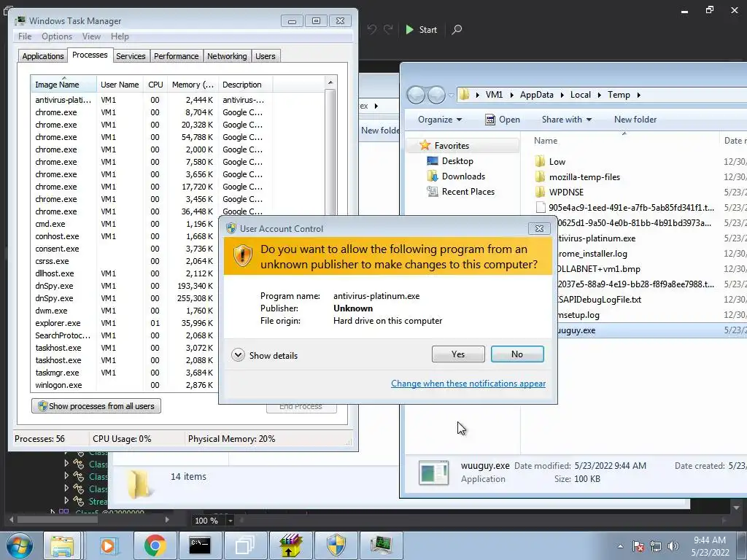Open Help menu in Task Manager
This screenshot has height=560, width=747.
(x=120, y=36)
